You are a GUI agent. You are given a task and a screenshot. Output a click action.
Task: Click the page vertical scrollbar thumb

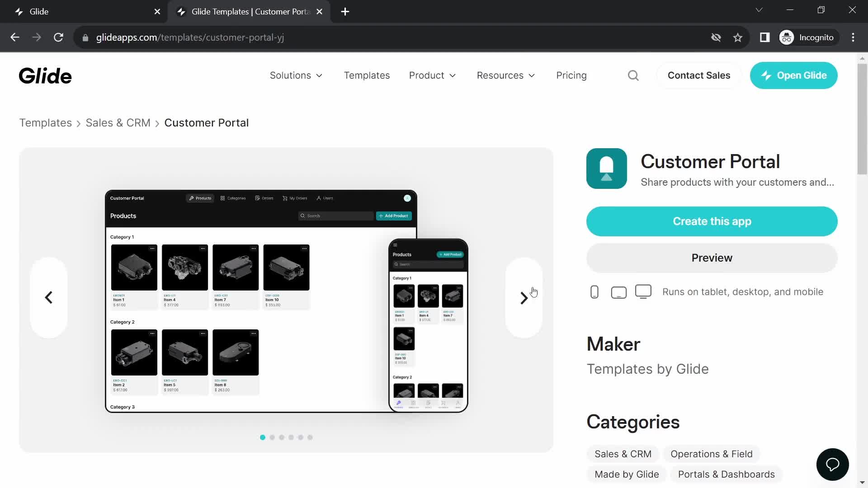(x=862, y=118)
